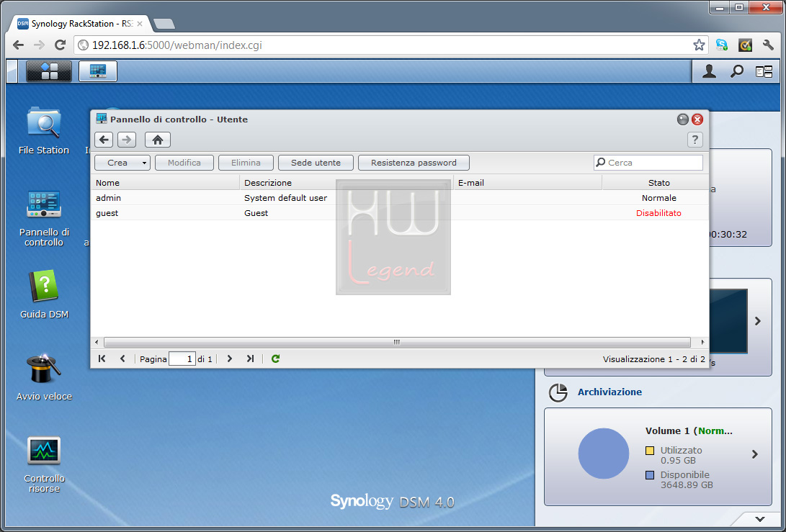
Task: Sort by the E-mail column header
Action: tap(528, 183)
